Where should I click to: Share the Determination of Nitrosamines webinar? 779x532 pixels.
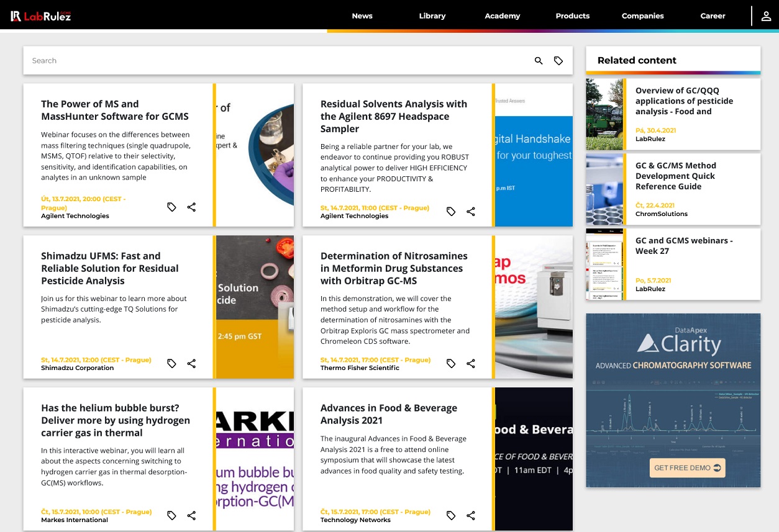click(471, 364)
